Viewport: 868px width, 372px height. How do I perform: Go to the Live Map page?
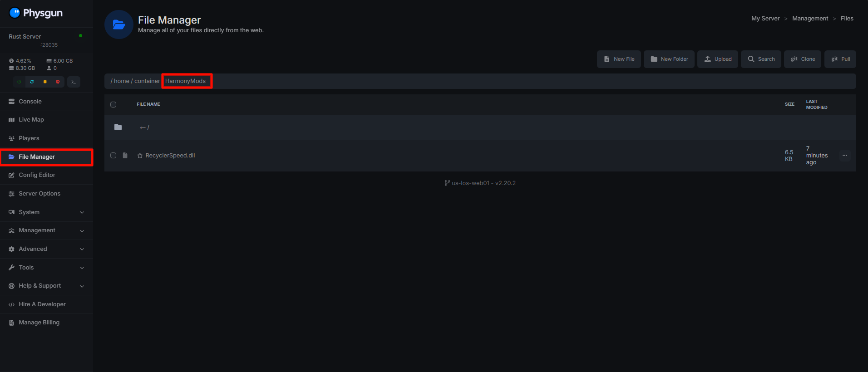pyautogui.click(x=31, y=120)
